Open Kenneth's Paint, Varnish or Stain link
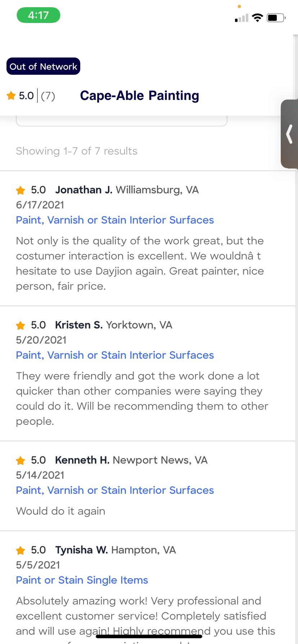Viewport: 298px width, 644px height. [x=115, y=490]
